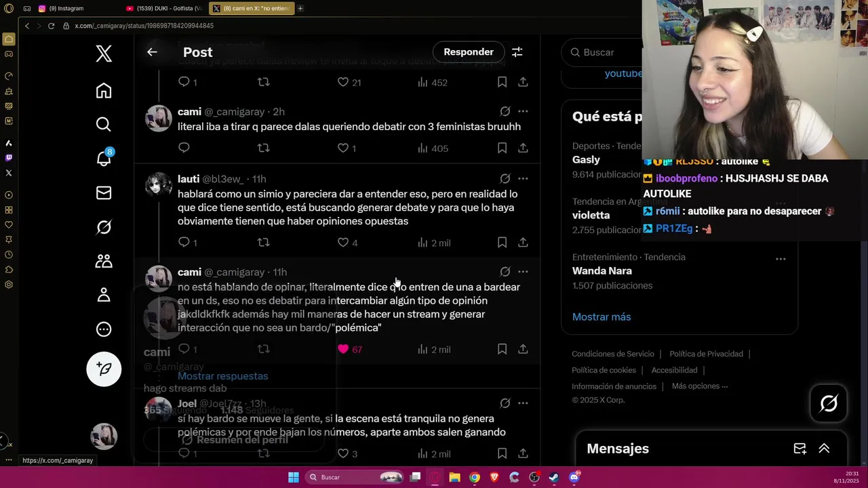Ask Grok about Joel's post
Image resolution: width=868 pixels, height=488 pixels.
point(505,403)
